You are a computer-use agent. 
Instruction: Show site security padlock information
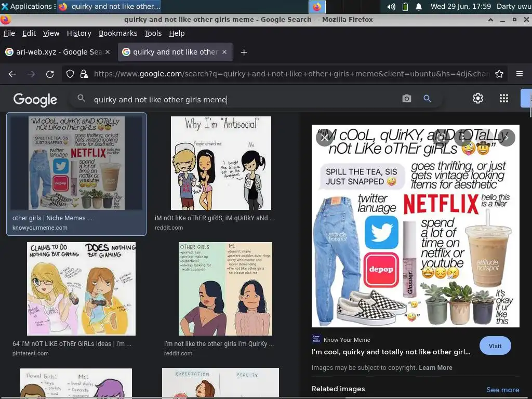84,74
